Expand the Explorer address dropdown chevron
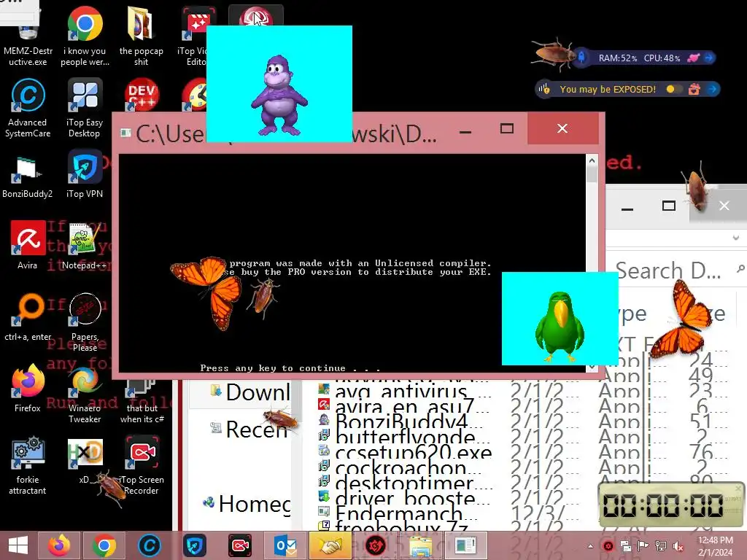Image resolution: width=747 pixels, height=560 pixels. [x=737, y=237]
